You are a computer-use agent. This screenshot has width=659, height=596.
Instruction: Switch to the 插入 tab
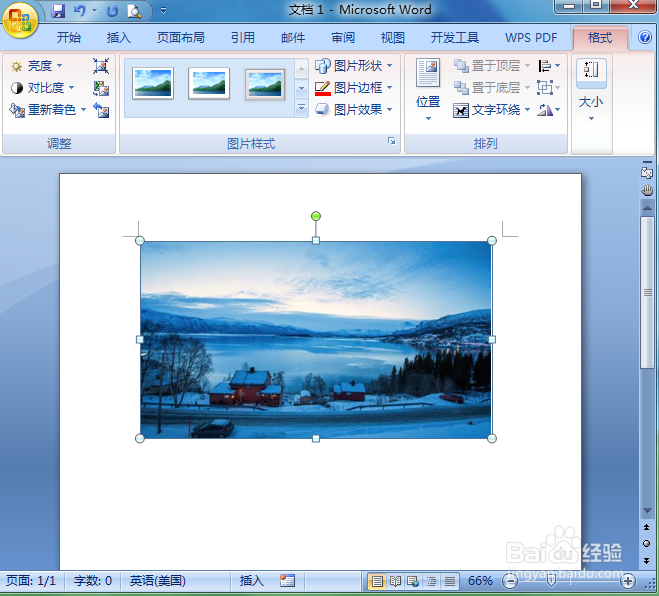119,38
